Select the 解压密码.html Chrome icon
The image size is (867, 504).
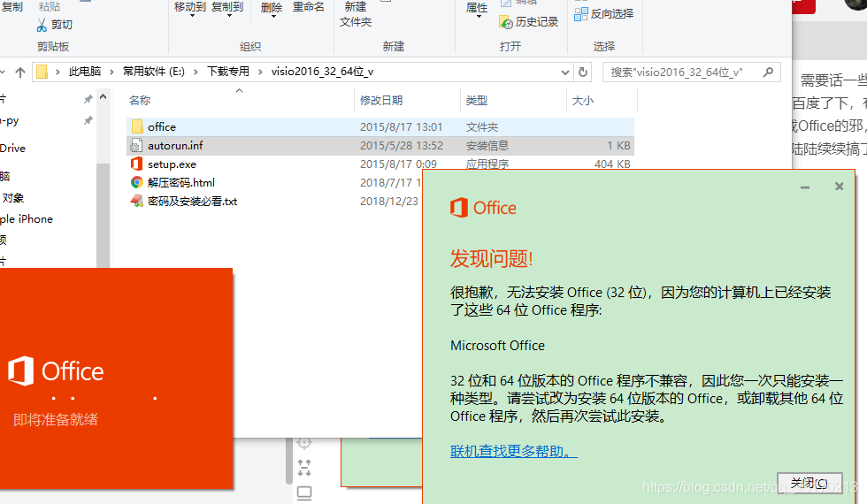pos(136,182)
